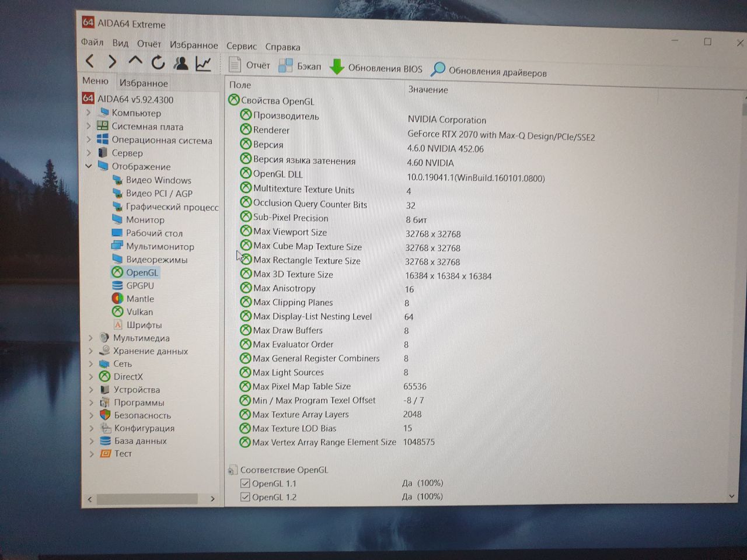Screen dimensions: 747x560
Task: Click the Бэкап backup toolbar button
Action: [x=300, y=66]
